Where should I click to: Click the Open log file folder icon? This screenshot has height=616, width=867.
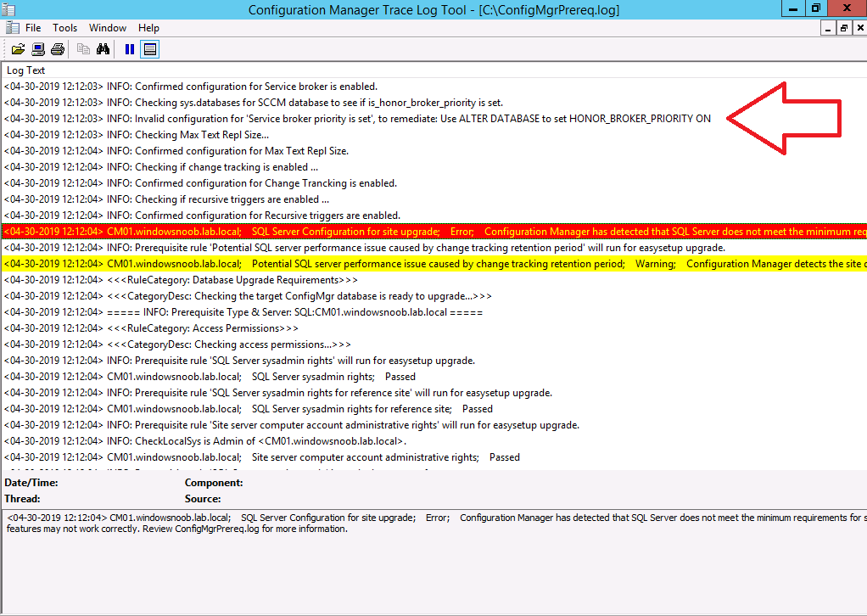pos(19,49)
